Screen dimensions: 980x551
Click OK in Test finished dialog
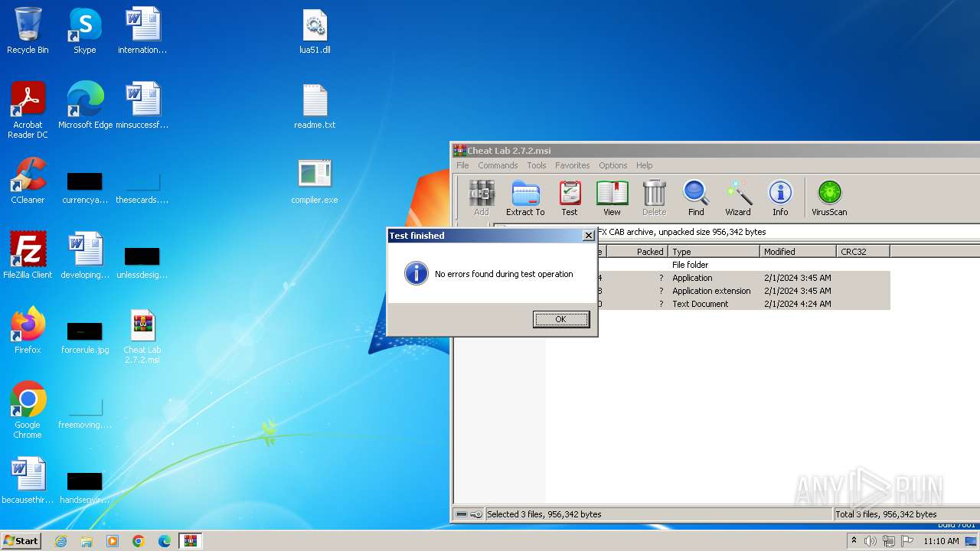coord(561,319)
